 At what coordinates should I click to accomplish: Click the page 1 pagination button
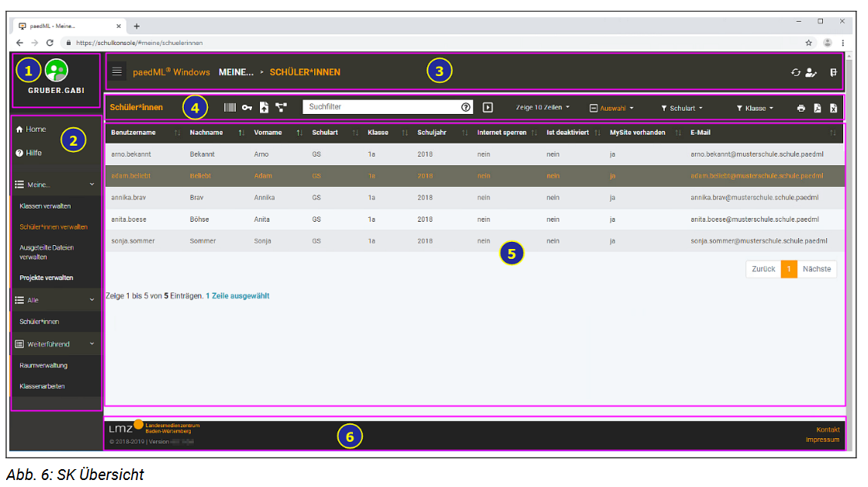(789, 269)
